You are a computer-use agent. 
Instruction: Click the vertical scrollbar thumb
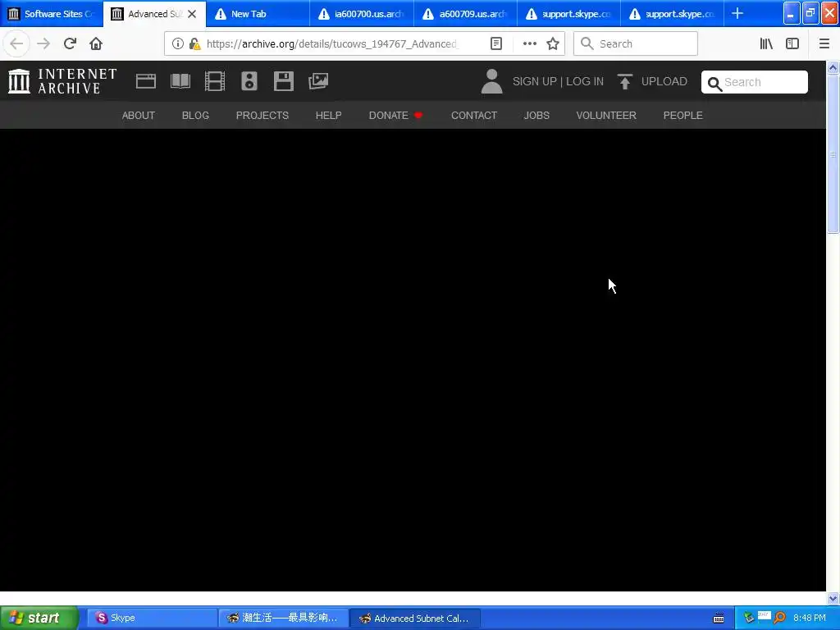click(833, 154)
